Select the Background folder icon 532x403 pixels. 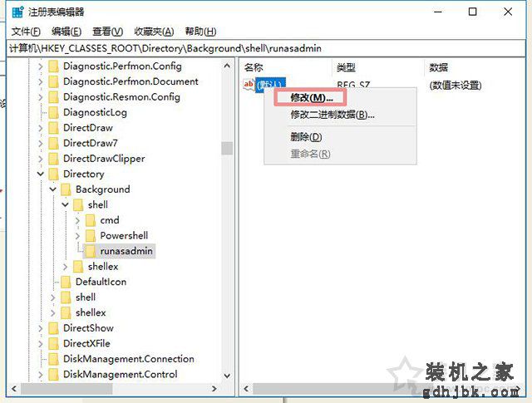click(66, 189)
